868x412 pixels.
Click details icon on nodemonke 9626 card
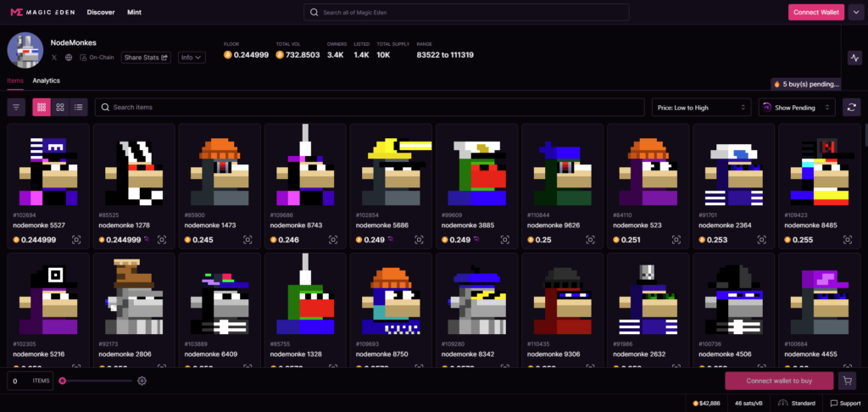[x=591, y=240]
